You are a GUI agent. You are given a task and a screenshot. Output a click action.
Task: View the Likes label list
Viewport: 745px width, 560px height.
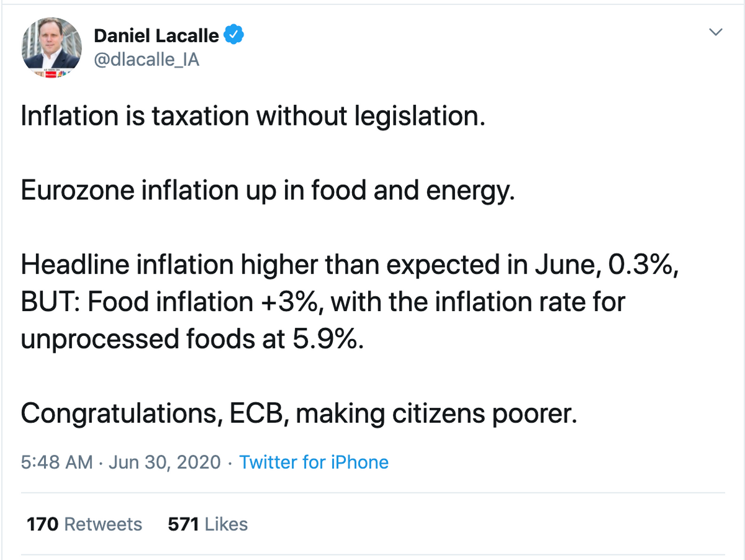click(226, 525)
